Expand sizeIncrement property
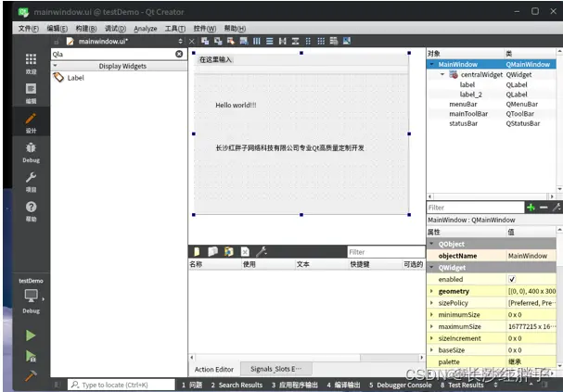Viewport: 563px width, 392px height. (x=431, y=338)
